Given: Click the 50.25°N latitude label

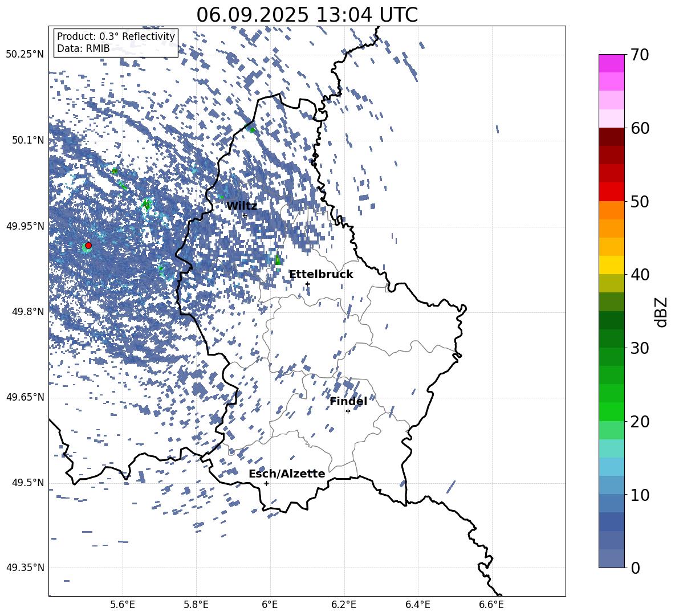Looking at the screenshot, I should (x=25, y=55).
